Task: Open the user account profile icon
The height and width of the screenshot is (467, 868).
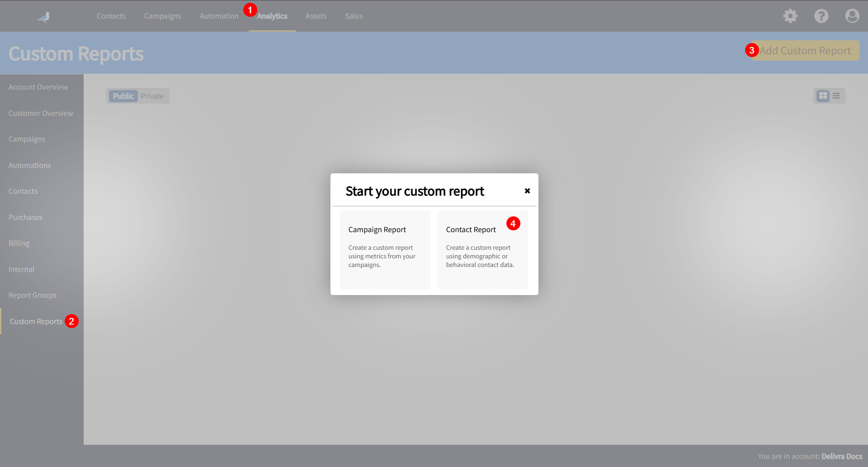Action: click(852, 16)
